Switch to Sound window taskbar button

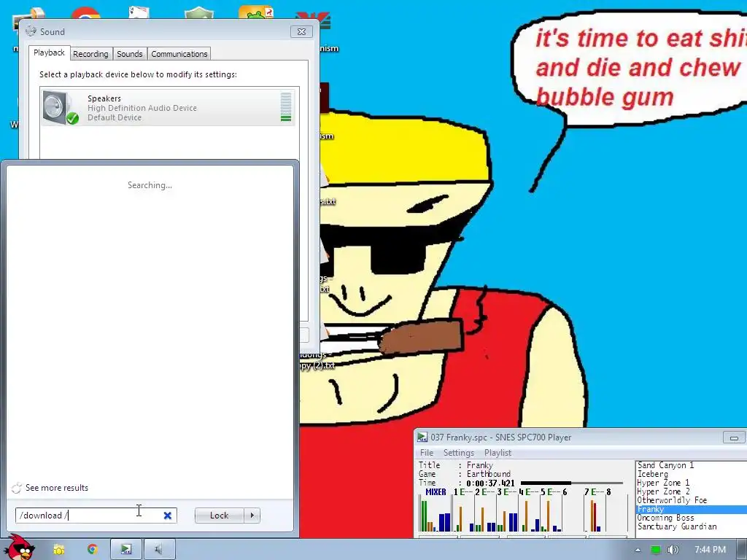tap(160, 550)
